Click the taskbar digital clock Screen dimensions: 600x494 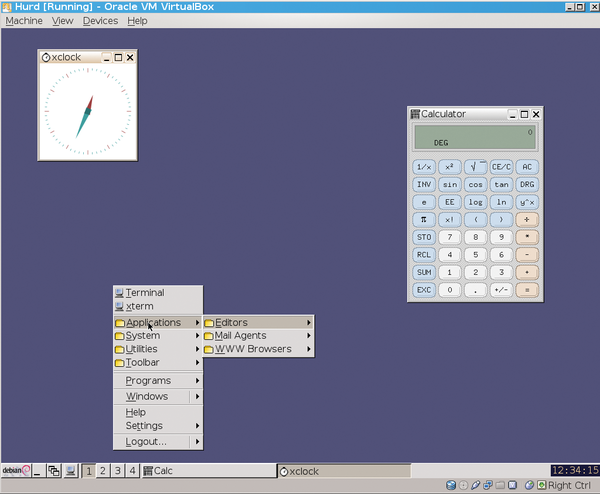click(575, 470)
